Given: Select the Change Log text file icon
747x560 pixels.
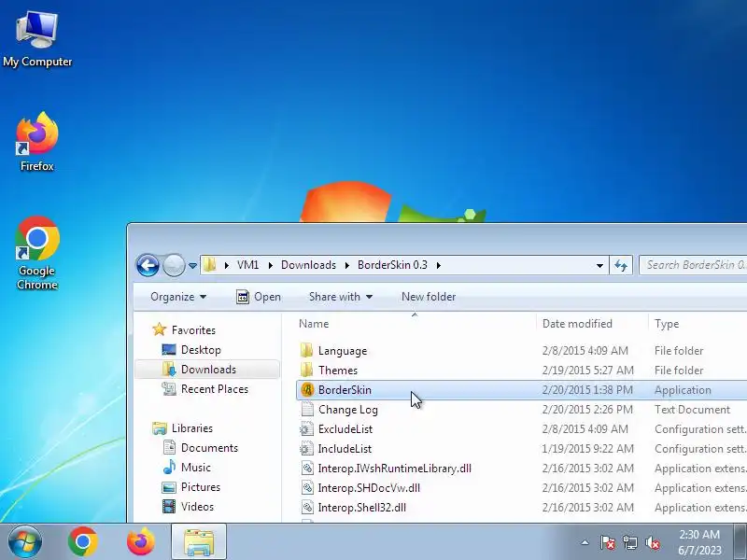Looking at the screenshot, I should coord(307,410).
